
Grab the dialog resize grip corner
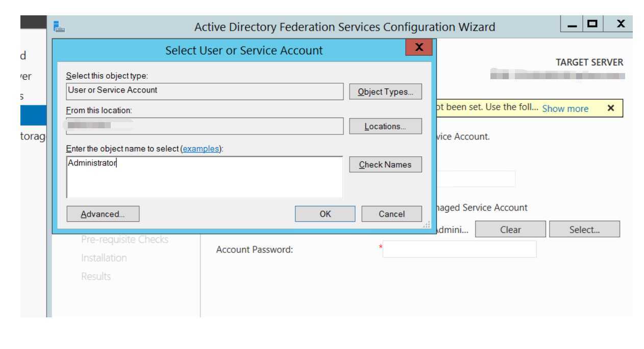[x=427, y=224]
